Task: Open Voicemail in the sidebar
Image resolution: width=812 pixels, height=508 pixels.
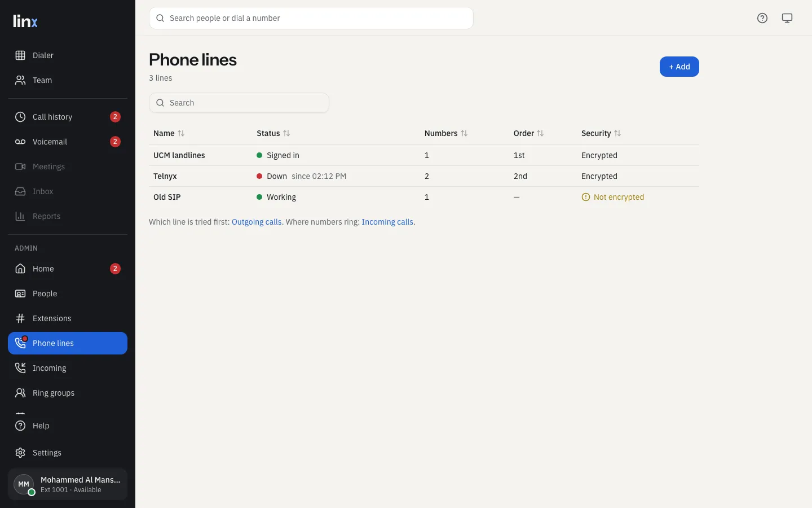Action: (68, 142)
